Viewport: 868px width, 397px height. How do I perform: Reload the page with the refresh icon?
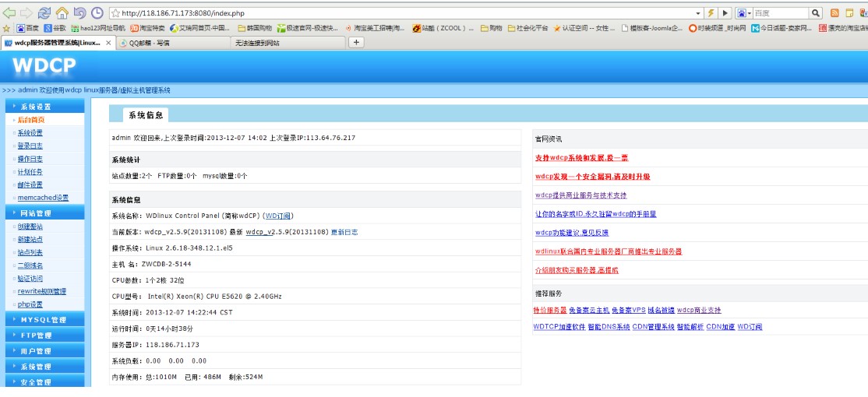(44, 12)
